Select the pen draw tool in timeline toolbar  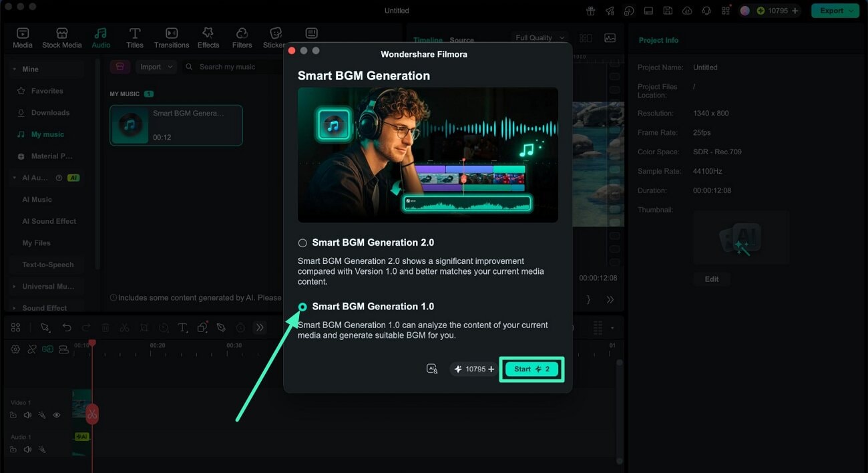tap(221, 327)
